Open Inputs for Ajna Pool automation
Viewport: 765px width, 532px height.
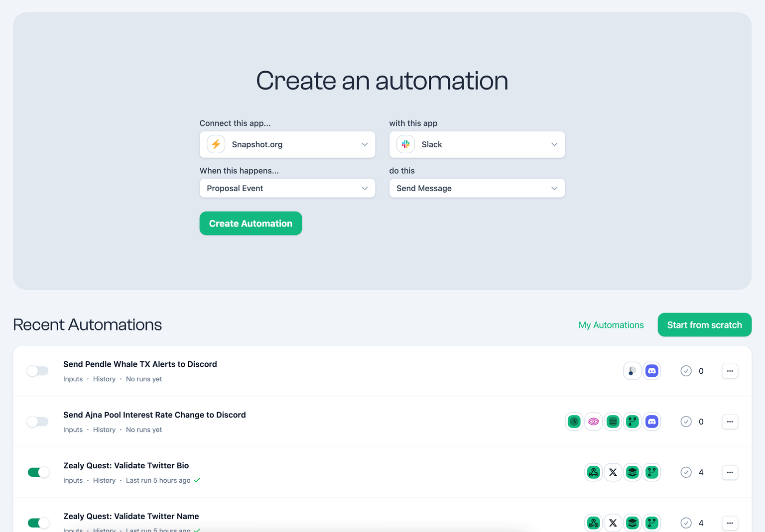click(x=73, y=430)
